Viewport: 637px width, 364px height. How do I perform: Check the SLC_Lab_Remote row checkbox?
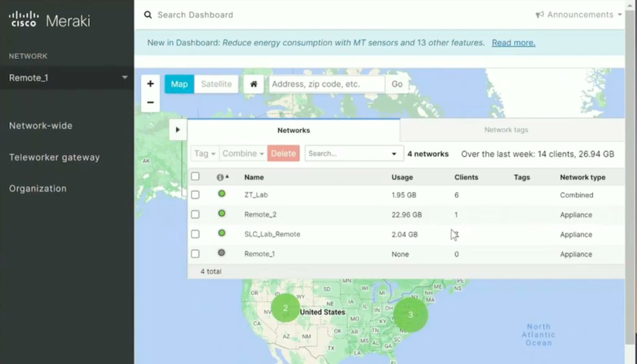195,234
